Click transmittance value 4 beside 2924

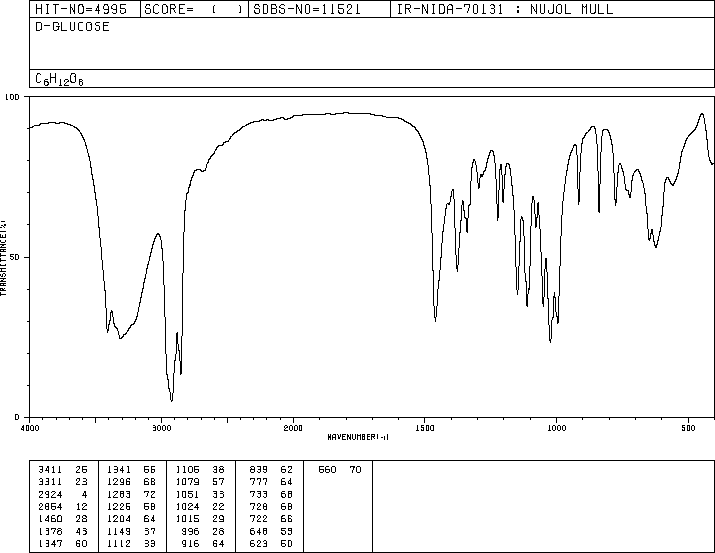tap(84, 494)
